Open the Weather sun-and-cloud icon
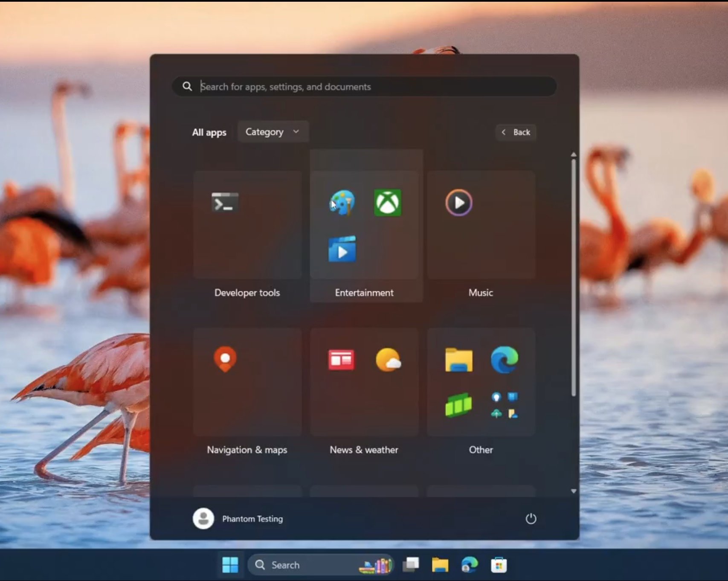This screenshot has width=728, height=581. (x=388, y=360)
